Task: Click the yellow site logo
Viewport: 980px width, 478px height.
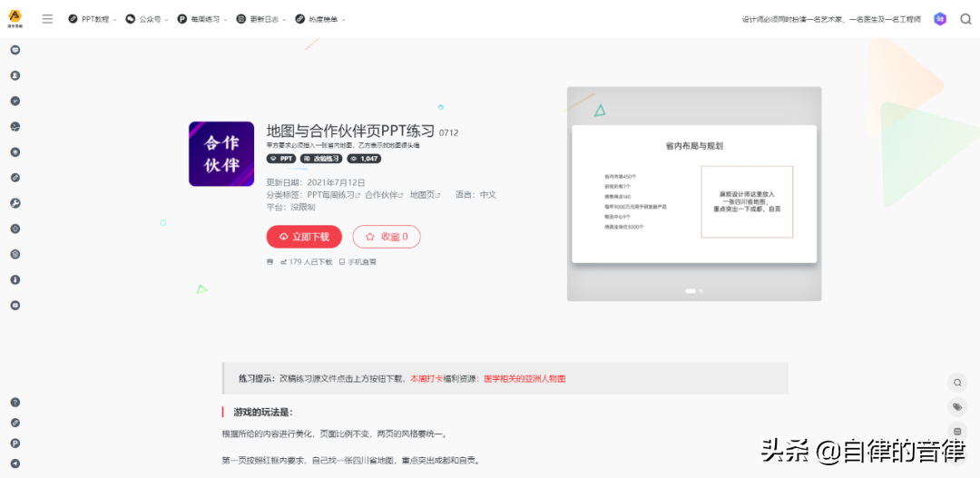Action: pos(15,18)
